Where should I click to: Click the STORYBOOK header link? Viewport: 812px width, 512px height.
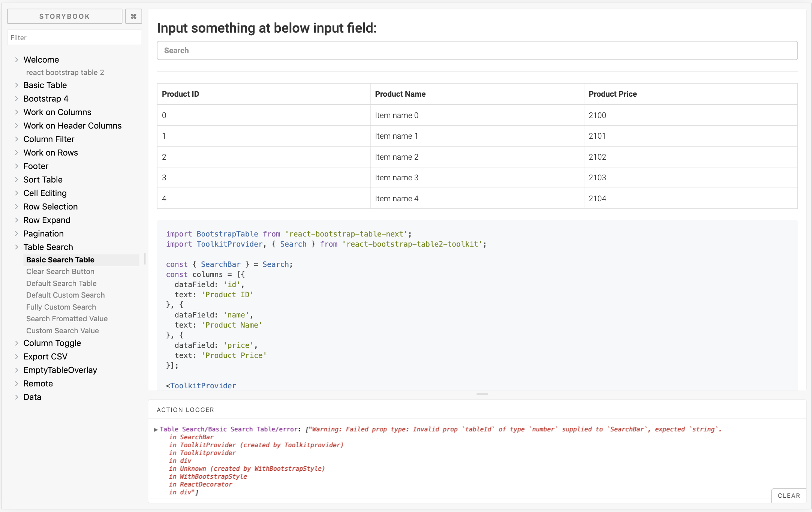pos(64,16)
